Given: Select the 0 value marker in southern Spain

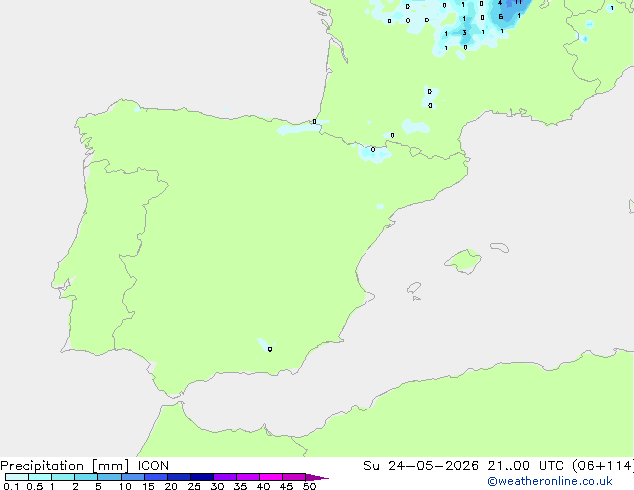Looking at the screenshot, I should point(270,349).
